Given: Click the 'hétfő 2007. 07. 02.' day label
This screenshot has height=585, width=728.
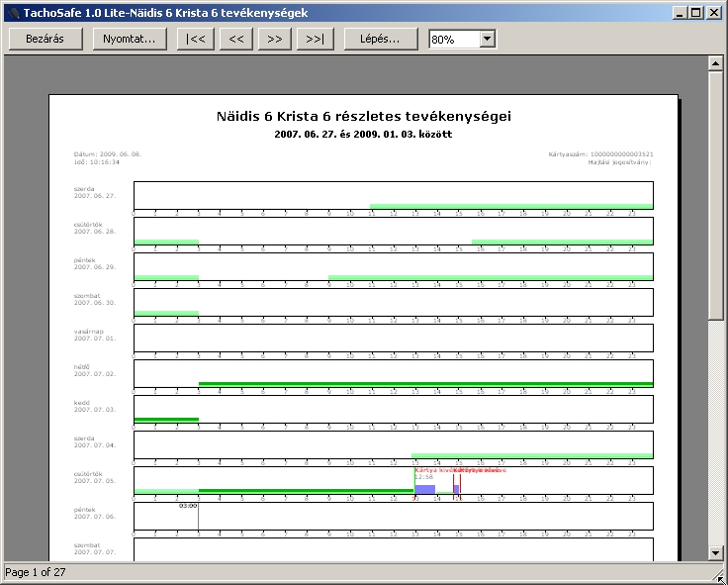Looking at the screenshot, I should [x=95, y=370].
